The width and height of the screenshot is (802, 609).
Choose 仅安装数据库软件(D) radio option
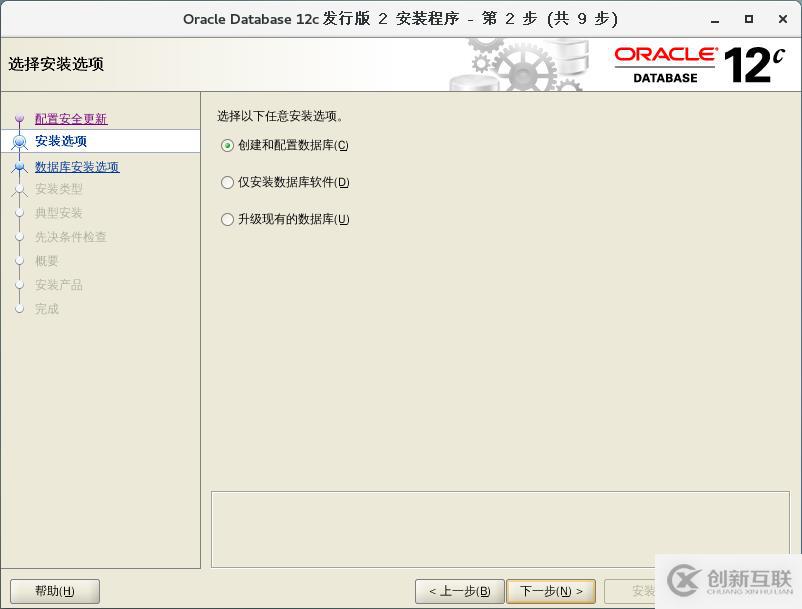[x=285, y=182]
